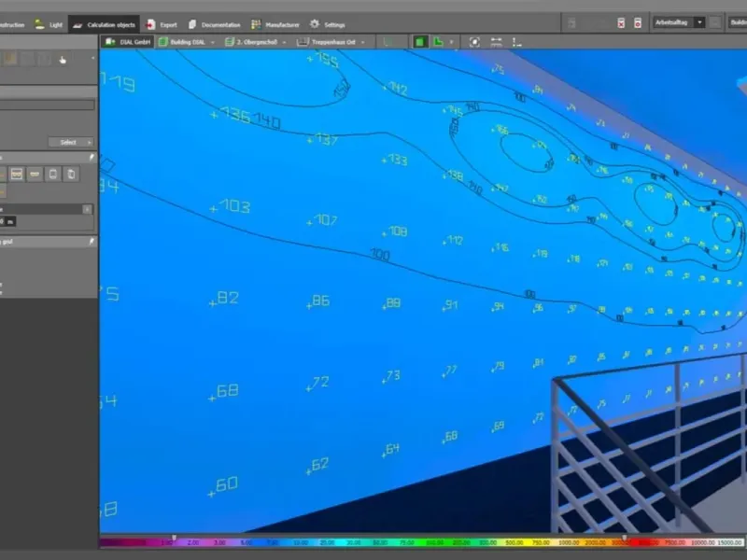Adjust the left false colour scale handle

[x=174, y=538]
